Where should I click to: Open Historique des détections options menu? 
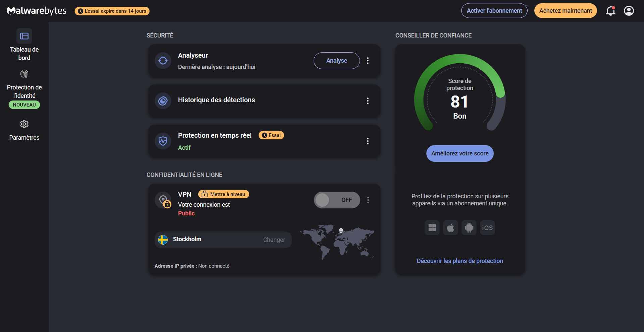368,101
